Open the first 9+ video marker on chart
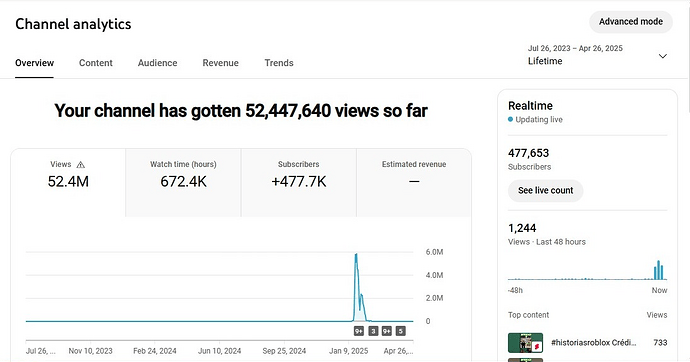The width and height of the screenshot is (690, 362). 359,331
